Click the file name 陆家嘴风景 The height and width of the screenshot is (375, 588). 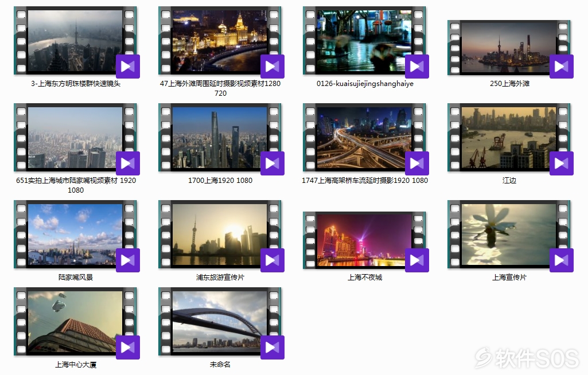(x=75, y=278)
